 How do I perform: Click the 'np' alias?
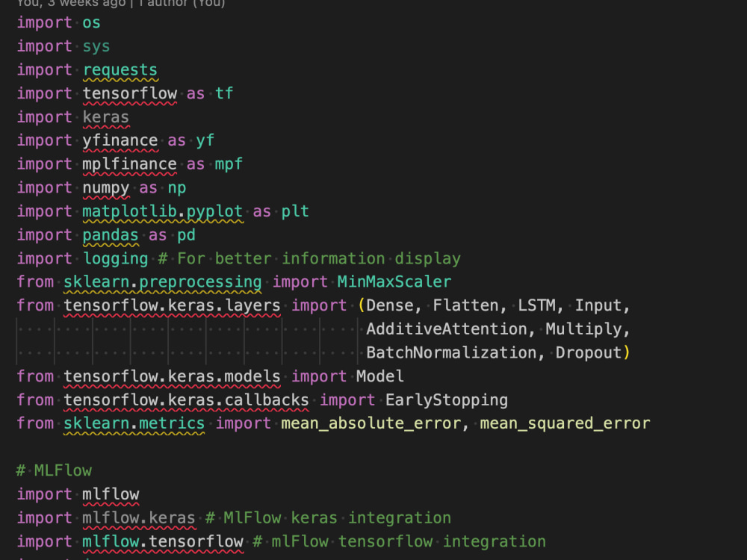[x=177, y=188]
